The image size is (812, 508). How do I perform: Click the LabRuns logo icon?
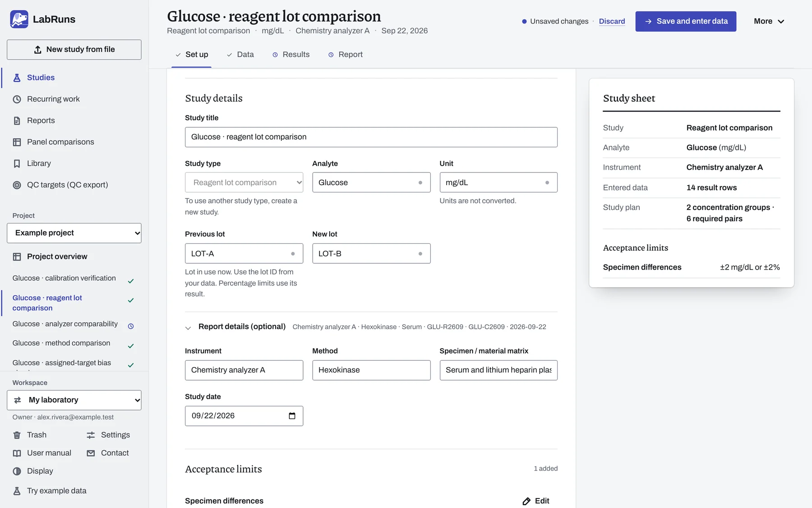[x=19, y=19]
